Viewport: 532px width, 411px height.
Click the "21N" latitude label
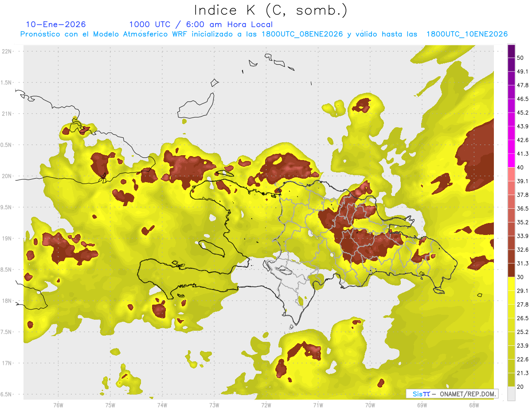tap(8, 114)
